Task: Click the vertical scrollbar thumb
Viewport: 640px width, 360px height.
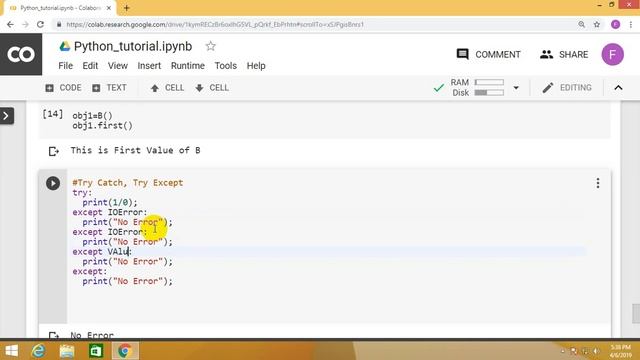Action: tap(636, 313)
